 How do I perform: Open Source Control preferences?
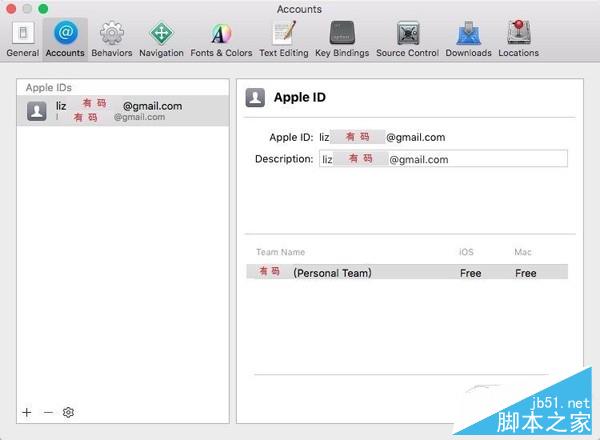[x=408, y=39]
